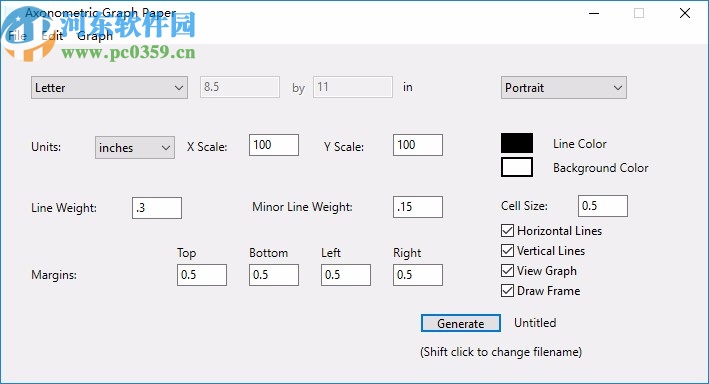Toggle the Vertical Lines checkbox
The width and height of the screenshot is (709, 384).
tap(507, 251)
